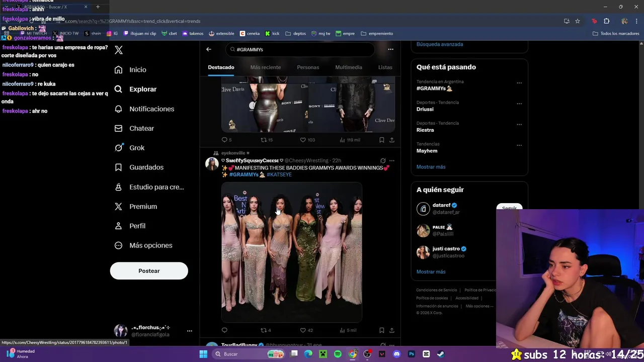Bookmark the KATSEYE post

point(382,330)
